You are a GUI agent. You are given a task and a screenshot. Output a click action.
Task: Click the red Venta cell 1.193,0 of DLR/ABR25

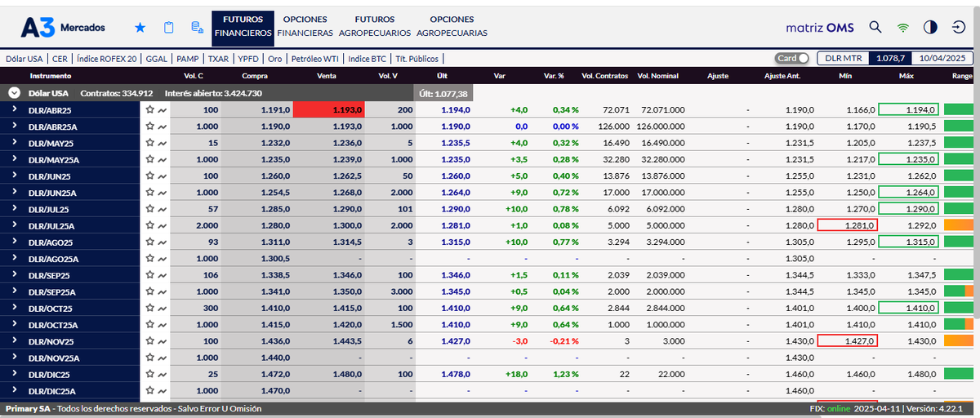pos(329,109)
